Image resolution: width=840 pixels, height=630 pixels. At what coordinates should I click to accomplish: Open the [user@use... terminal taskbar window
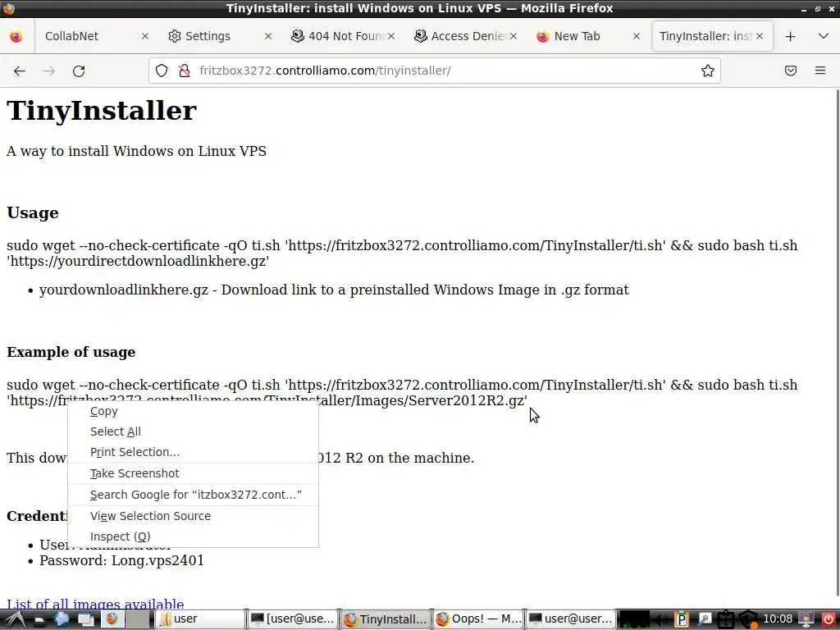pyautogui.click(x=293, y=619)
